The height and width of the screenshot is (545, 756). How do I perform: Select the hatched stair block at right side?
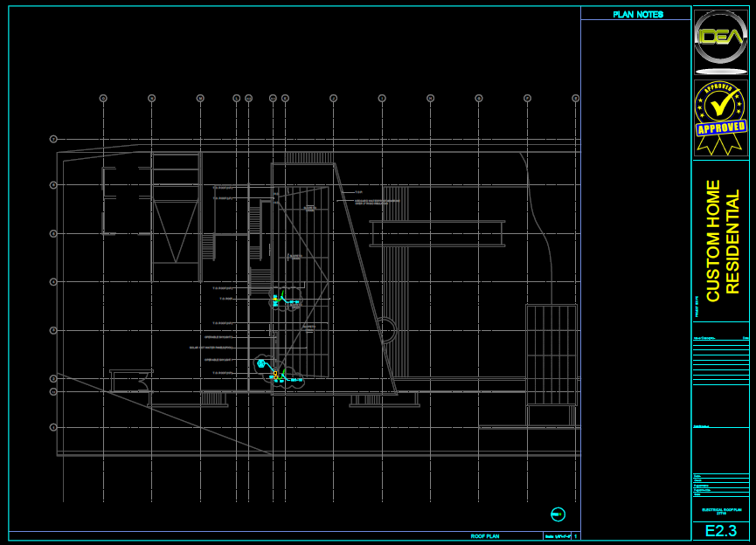pos(551,355)
